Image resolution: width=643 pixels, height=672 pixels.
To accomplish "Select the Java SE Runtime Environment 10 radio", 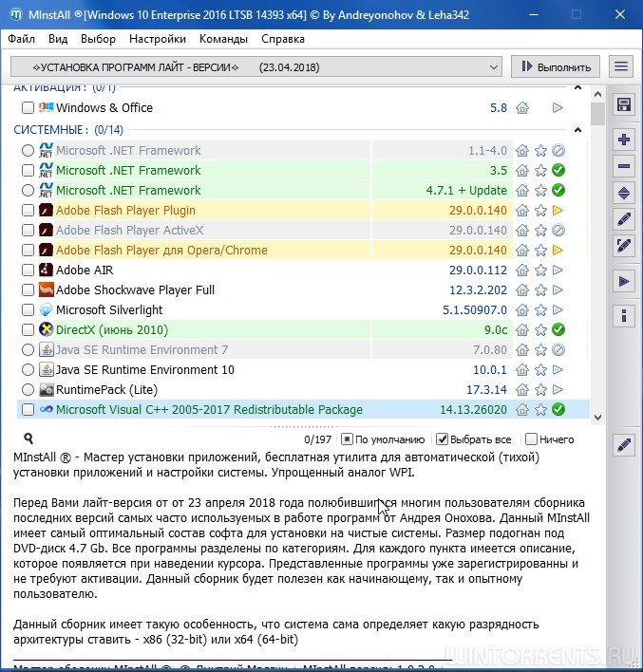I will click(x=28, y=370).
